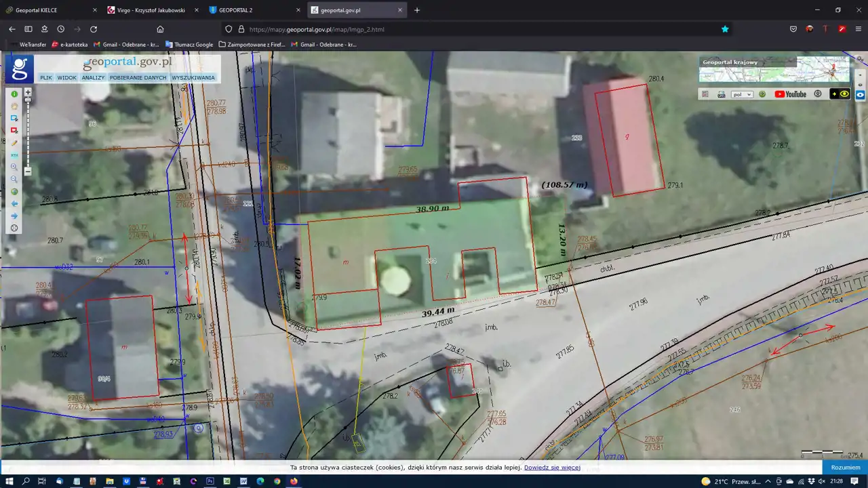
Task: Expand the ANALIZY menu
Action: coord(93,78)
